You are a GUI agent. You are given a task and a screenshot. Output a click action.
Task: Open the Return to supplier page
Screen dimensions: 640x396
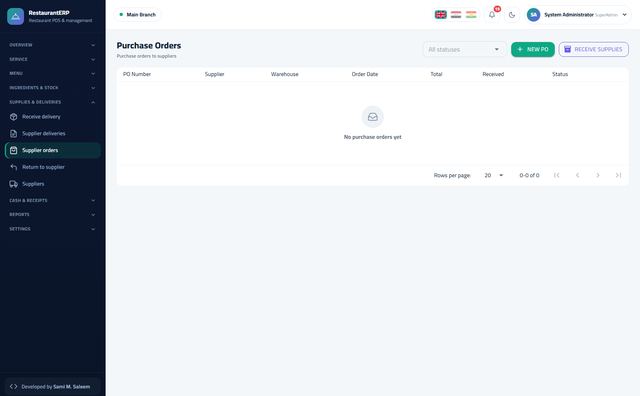coord(52,167)
